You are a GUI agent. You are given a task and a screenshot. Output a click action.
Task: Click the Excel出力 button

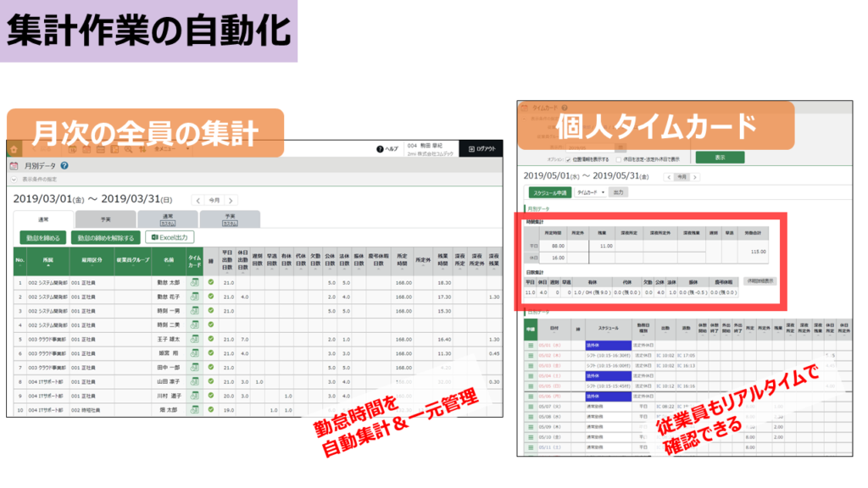(x=170, y=237)
